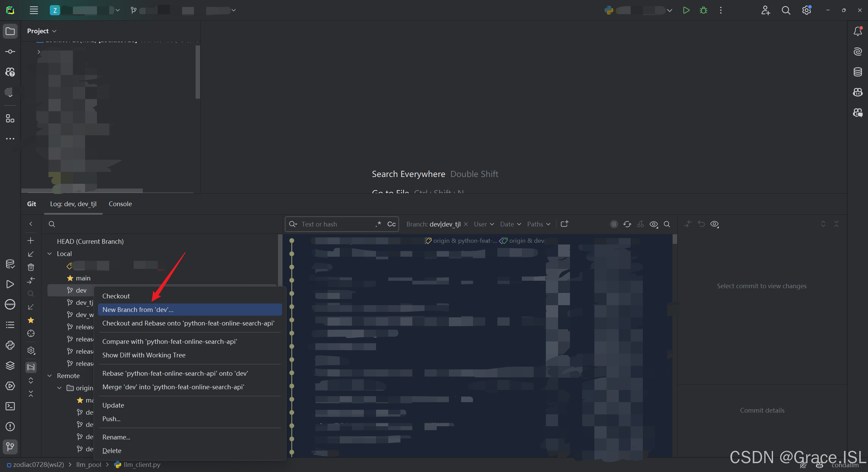Open the Commit tool window icon
This screenshot has width=868, height=472.
tap(10, 52)
